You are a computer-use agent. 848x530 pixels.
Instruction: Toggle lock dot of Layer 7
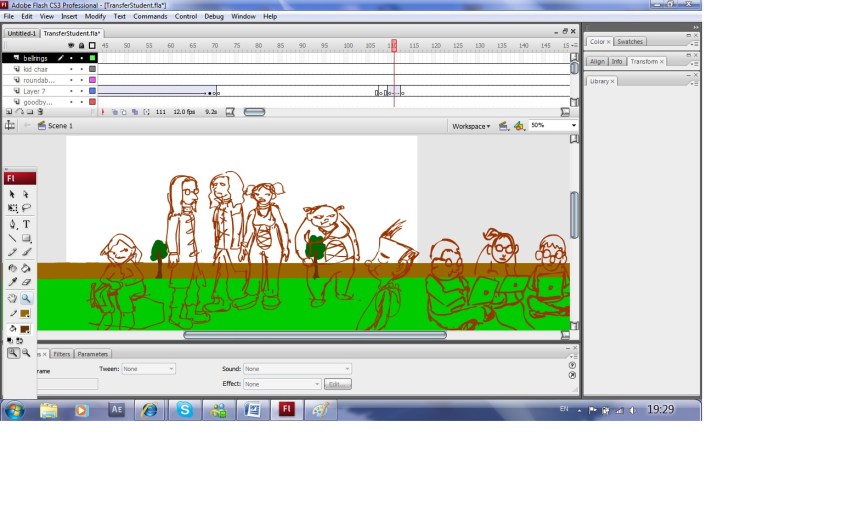(81, 91)
